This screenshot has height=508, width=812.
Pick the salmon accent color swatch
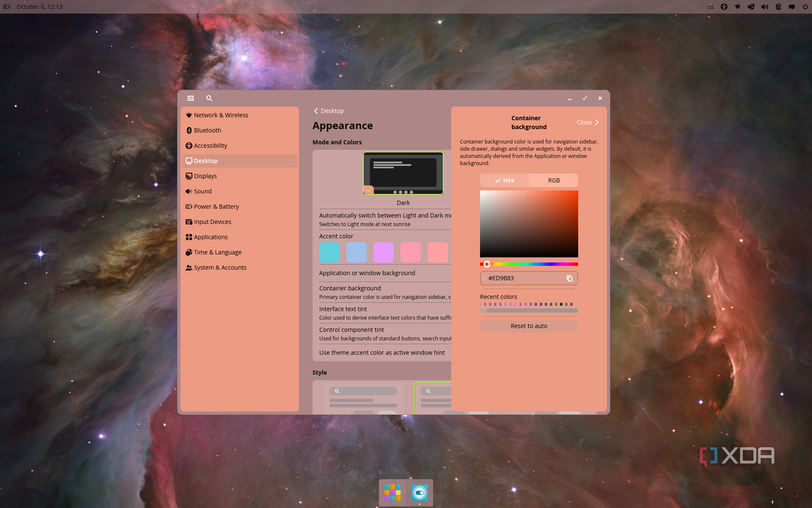[x=438, y=252]
